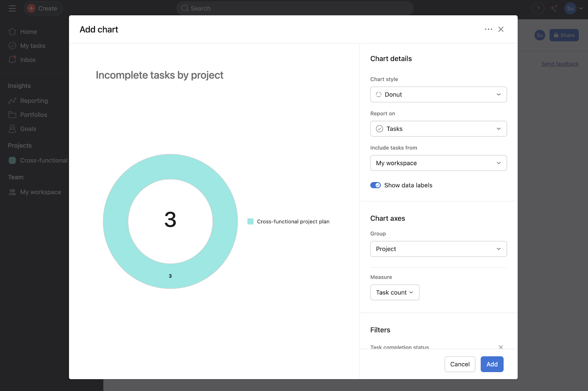Open the Group Project dropdown

(438, 249)
